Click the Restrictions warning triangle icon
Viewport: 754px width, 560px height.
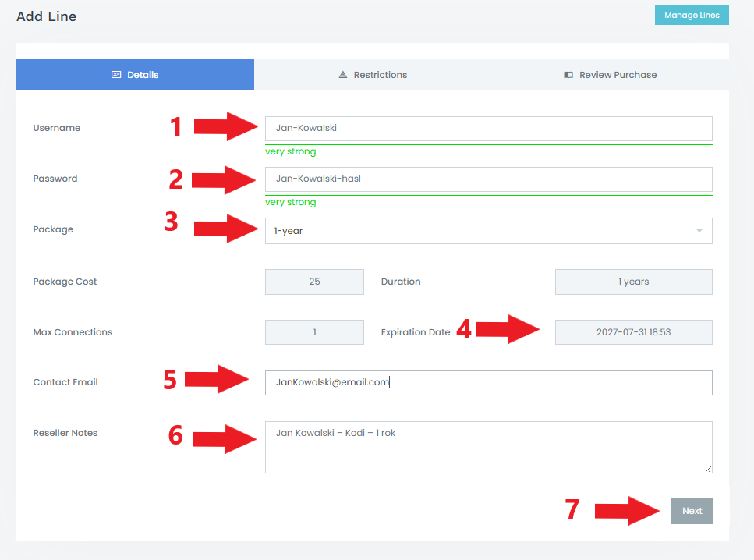(x=343, y=75)
